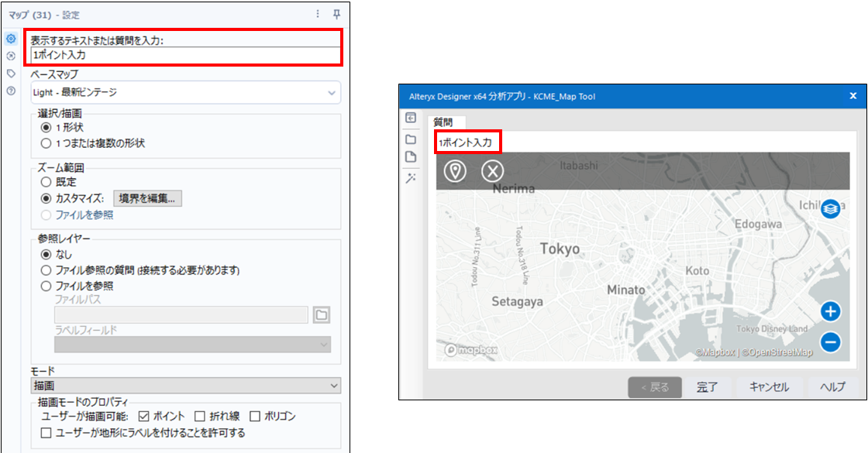Zoom in with the map plus button
The height and width of the screenshot is (453, 868).
(x=830, y=311)
